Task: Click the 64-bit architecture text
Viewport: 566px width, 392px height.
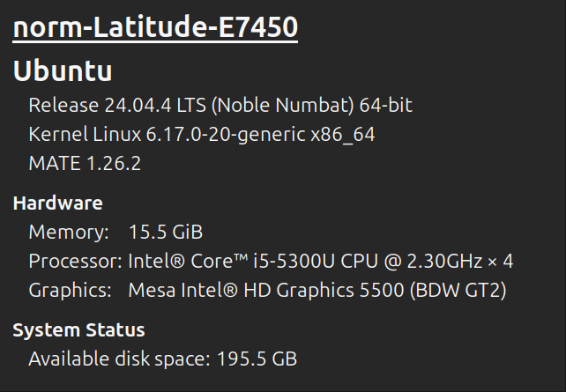Action: (385, 106)
